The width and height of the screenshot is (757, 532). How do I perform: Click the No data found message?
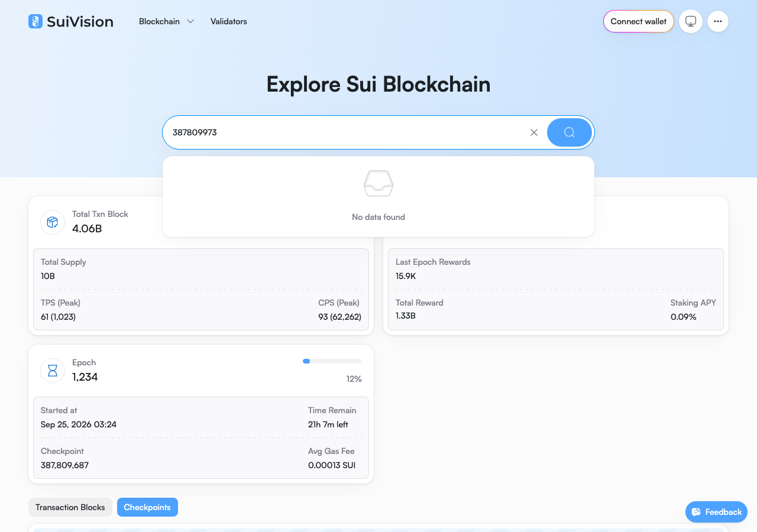tap(378, 217)
